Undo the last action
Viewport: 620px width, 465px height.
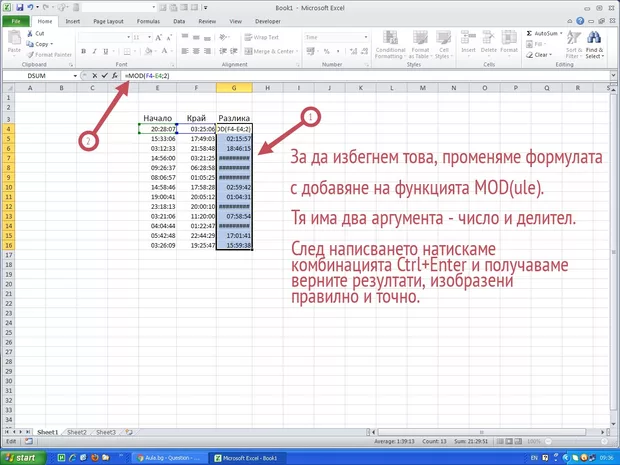tap(31, 7)
